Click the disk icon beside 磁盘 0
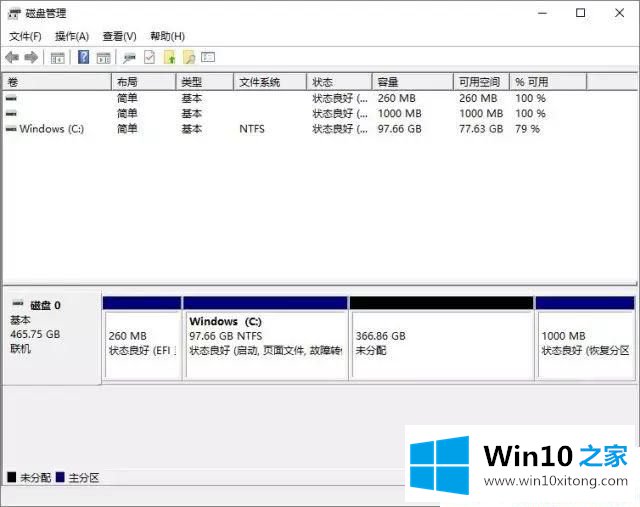 18,303
